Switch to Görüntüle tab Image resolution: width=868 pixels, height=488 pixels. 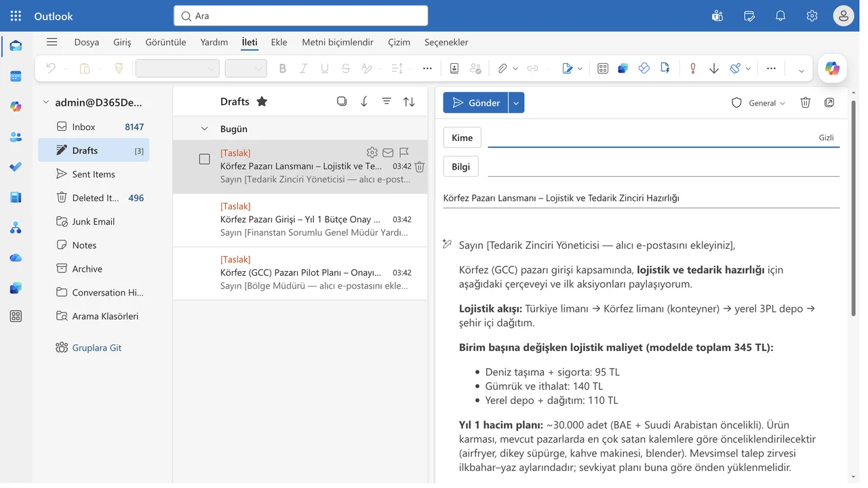point(165,42)
